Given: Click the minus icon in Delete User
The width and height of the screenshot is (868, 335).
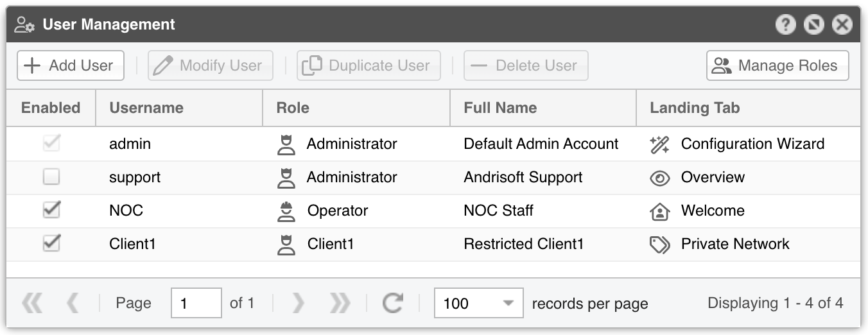Looking at the screenshot, I should pos(478,65).
